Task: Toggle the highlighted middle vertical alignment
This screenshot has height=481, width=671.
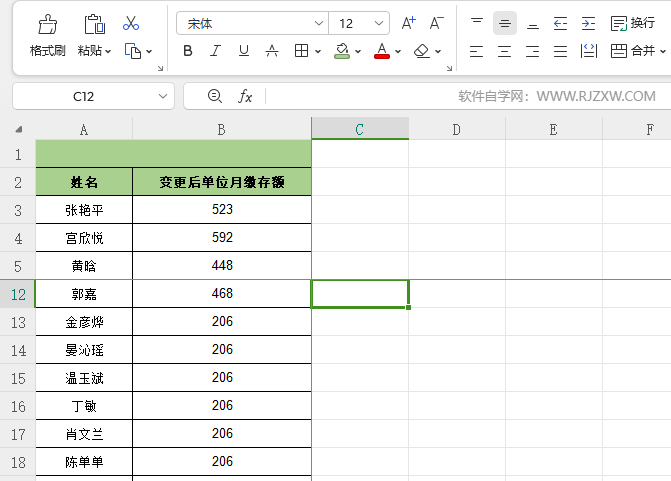Action: [505, 23]
